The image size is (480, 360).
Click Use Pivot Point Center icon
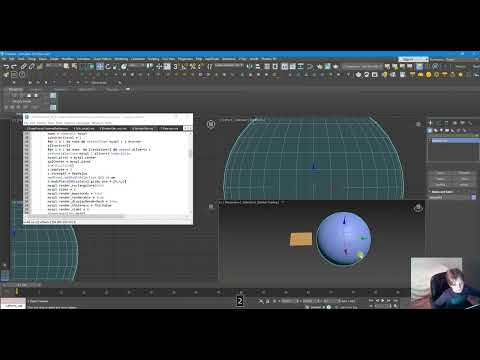point(149,66)
